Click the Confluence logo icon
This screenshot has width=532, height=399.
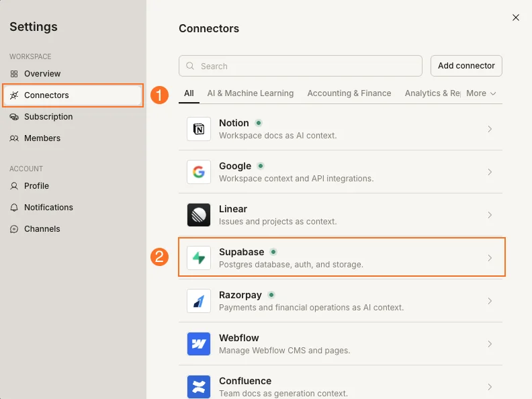point(199,387)
